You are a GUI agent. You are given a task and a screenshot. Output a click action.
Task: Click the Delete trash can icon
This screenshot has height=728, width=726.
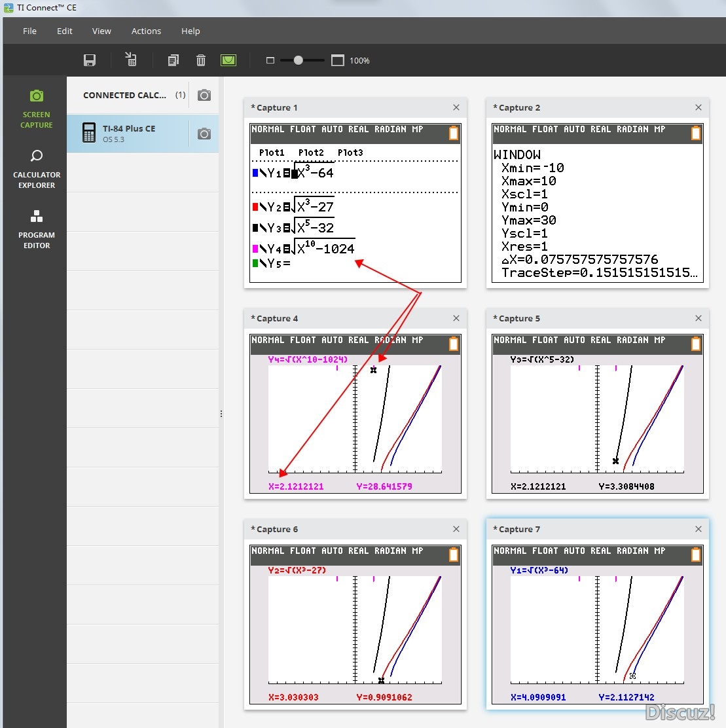click(x=200, y=60)
